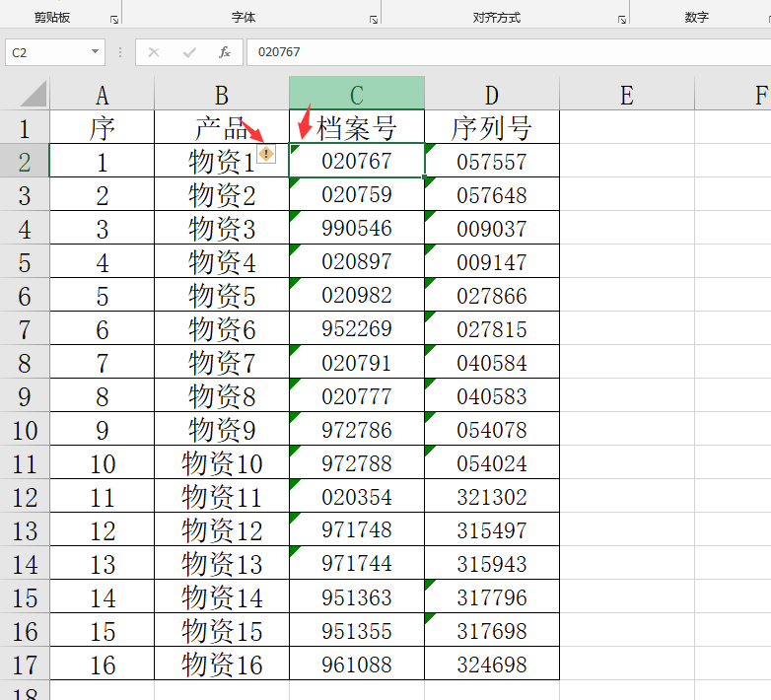Select cell containing 009037
The height and width of the screenshot is (700, 771).
(x=492, y=228)
